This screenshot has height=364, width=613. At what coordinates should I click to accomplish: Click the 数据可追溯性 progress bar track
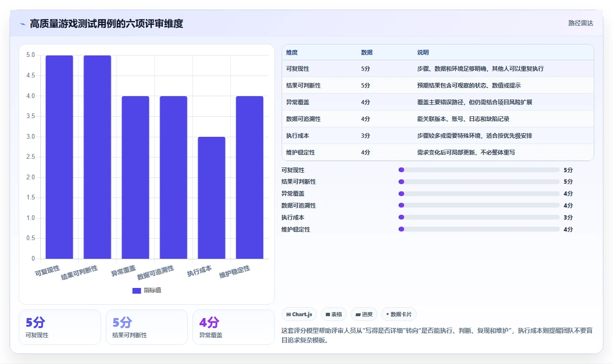(479, 206)
